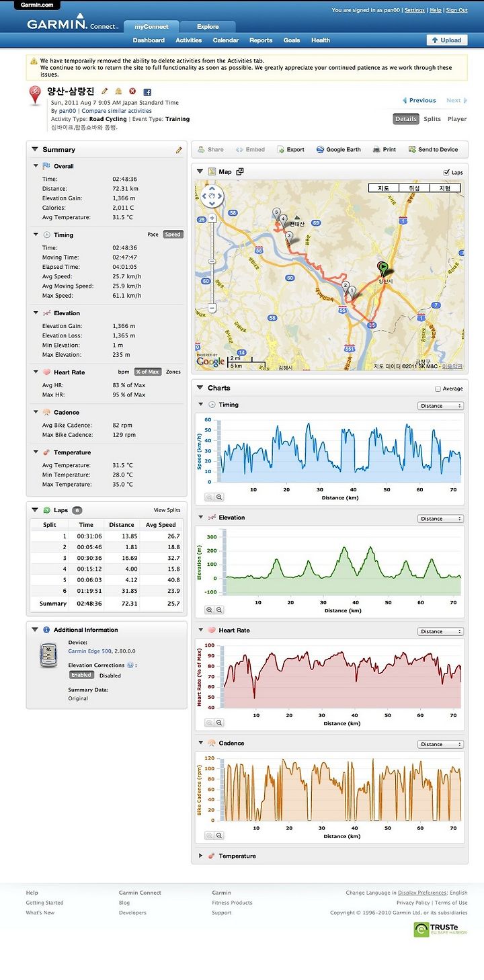Click the red activity location pin icon
The height and width of the screenshot is (980, 484).
click(x=35, y=96)
